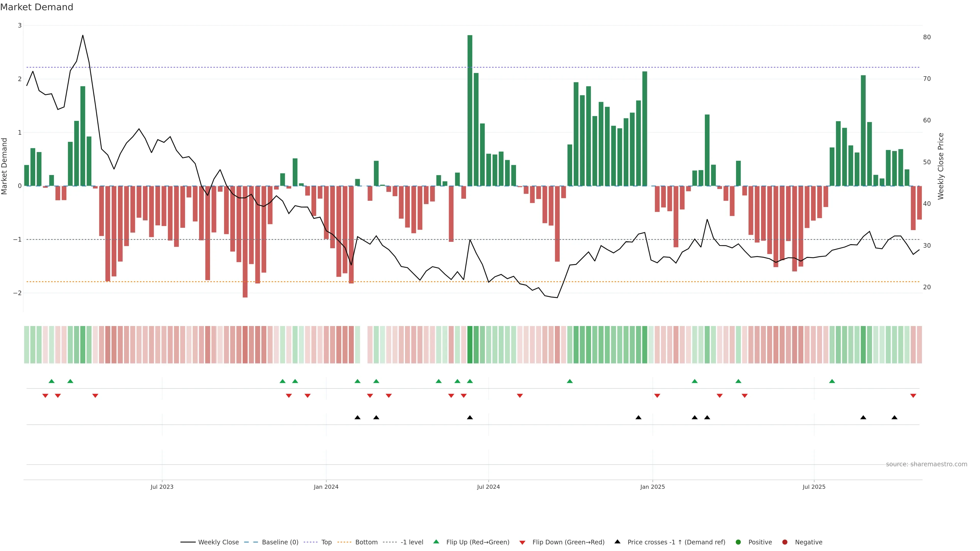
Task: Click the darkest green heatmap cell near Jul 2024
Action: 470,345
